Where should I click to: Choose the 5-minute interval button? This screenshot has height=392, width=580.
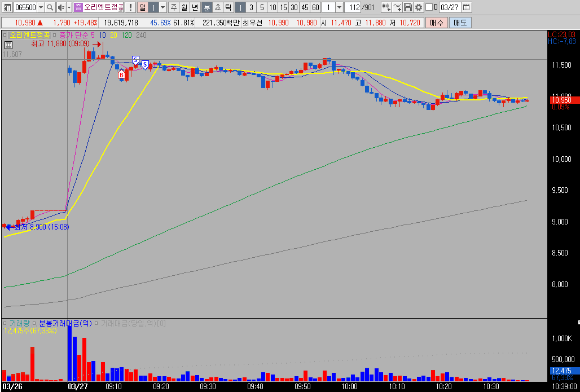tap(262, 7)
